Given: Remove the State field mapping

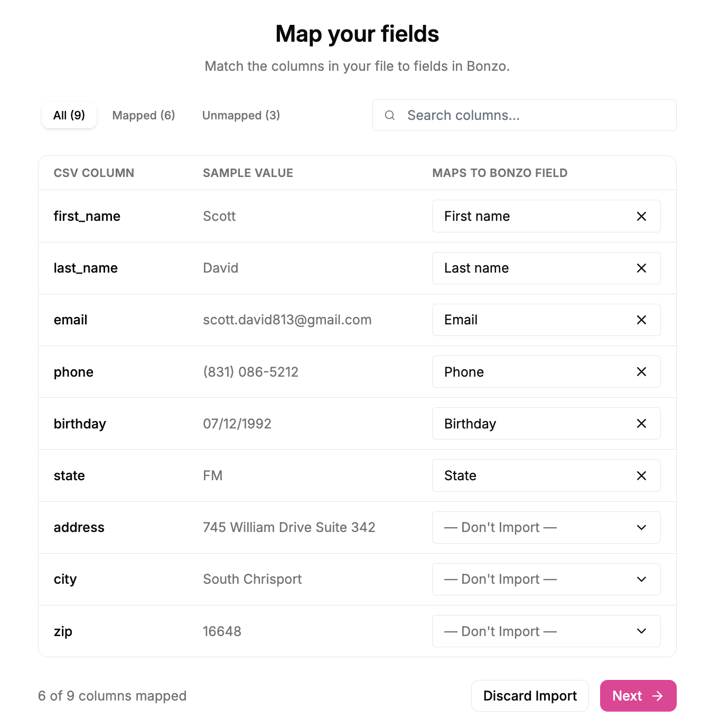Looking at the screenshot, I should pyautogui.click(x=641, y=475).
